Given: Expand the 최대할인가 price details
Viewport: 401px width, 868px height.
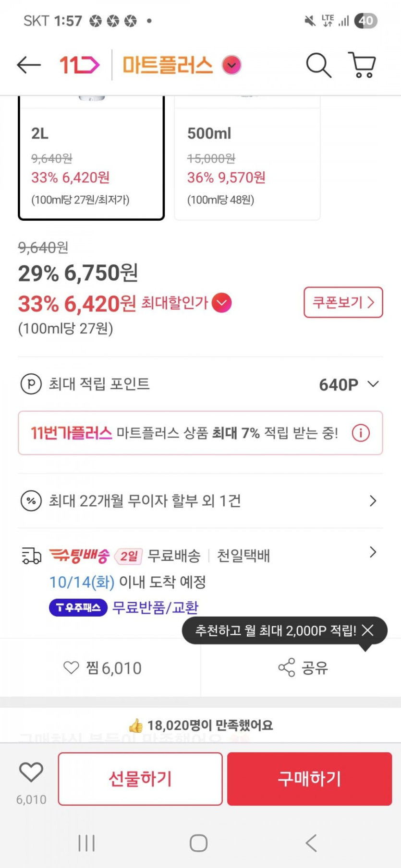Looking at the screenshot, I should tap(222, 303).
